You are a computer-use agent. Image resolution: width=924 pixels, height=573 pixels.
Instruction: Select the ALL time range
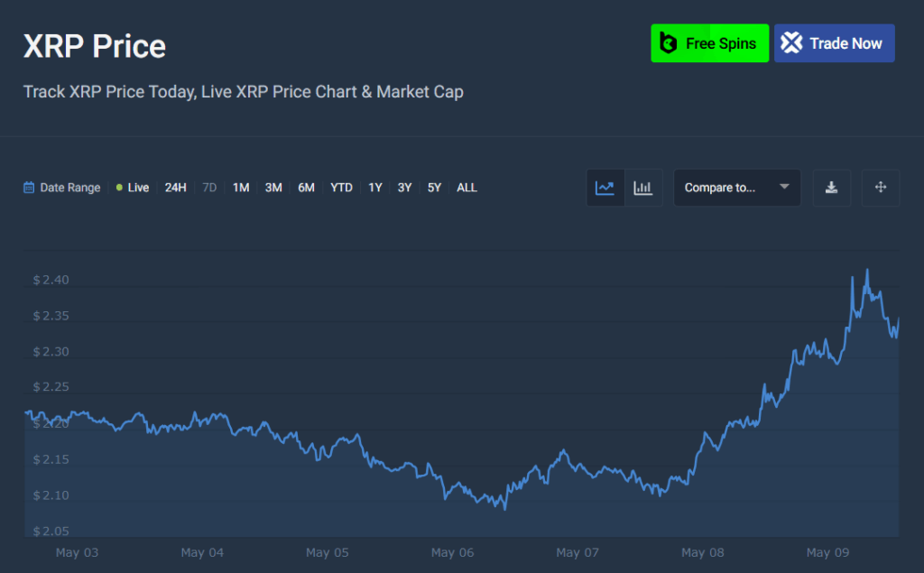pyautogui.click(x=467, y=188)
